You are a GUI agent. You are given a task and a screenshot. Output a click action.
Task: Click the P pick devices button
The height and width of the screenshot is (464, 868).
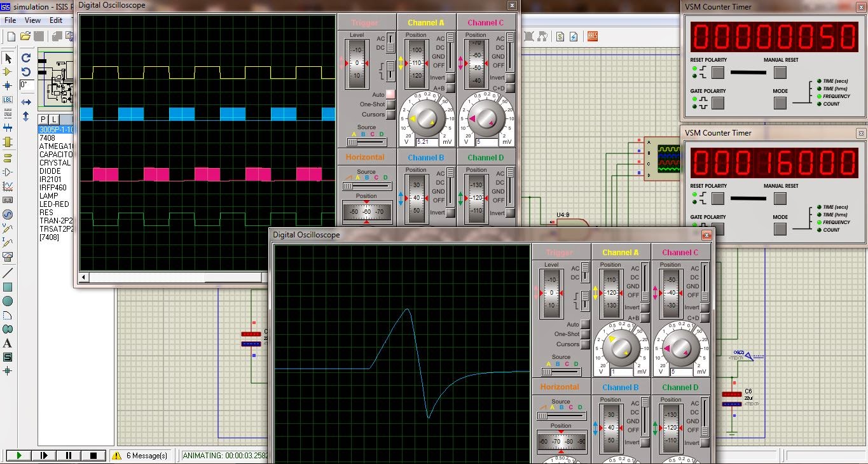click(x=43, y=120)
